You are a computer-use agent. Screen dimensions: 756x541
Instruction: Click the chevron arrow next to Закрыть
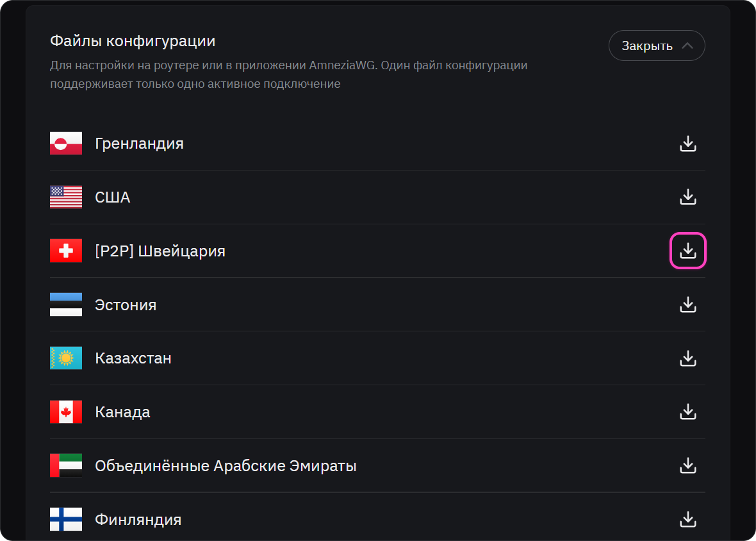click(687, 46)
